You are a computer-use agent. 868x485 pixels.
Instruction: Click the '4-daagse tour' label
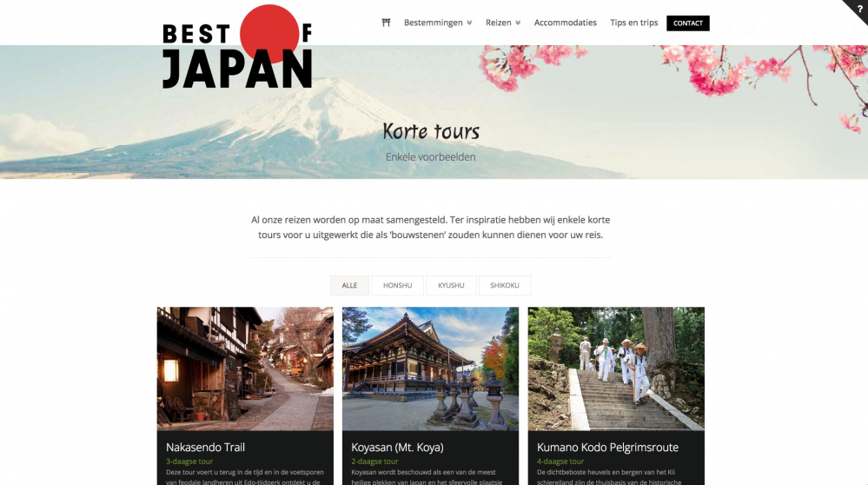560,462
